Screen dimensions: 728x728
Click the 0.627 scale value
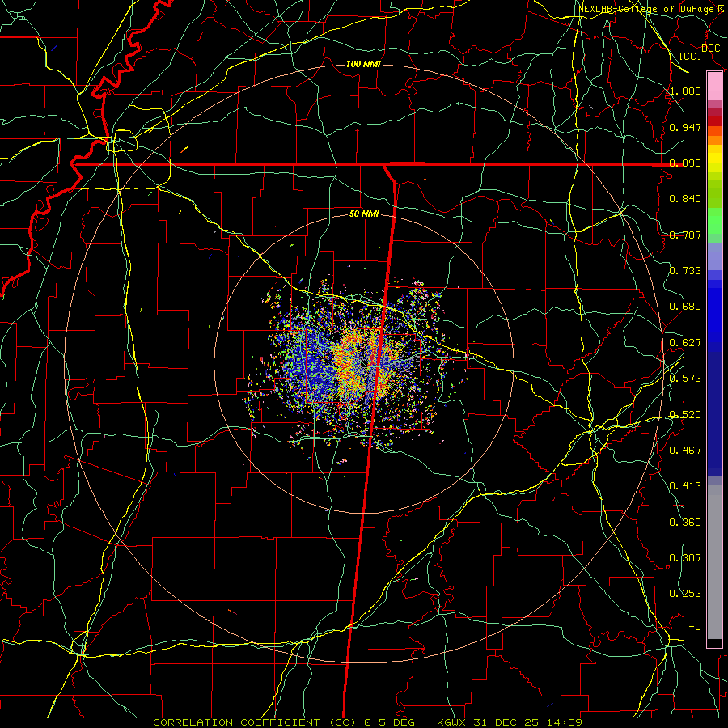tap(685, 343)
